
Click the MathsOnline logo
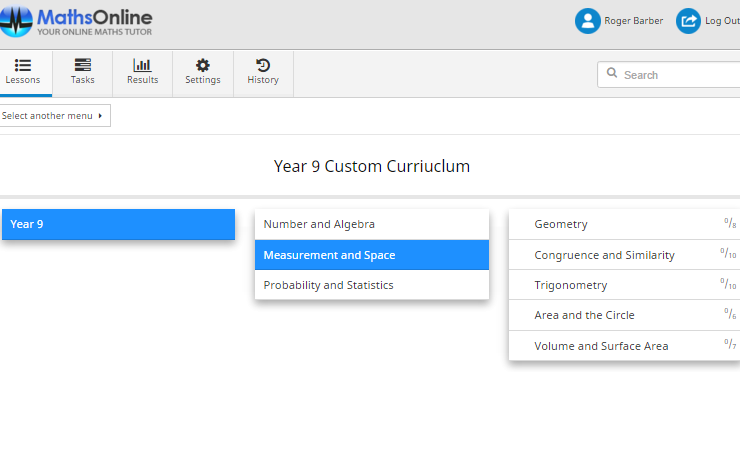(x=78, y=22)
